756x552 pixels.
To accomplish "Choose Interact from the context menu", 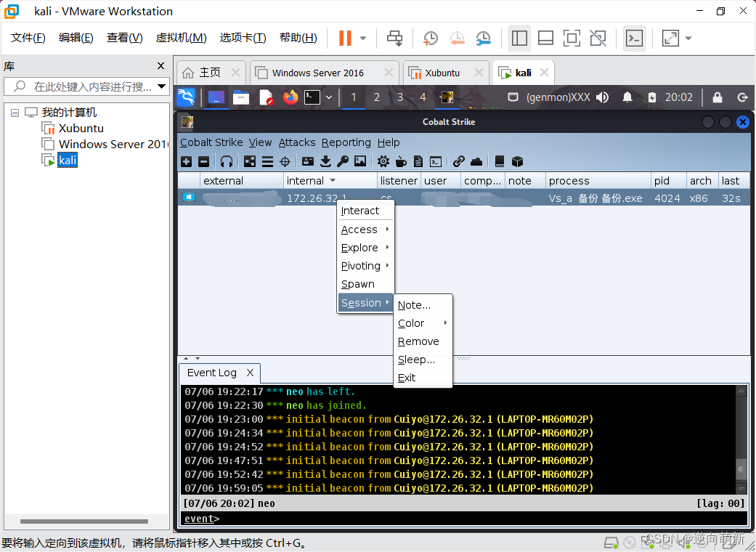I will pos(366,211).
